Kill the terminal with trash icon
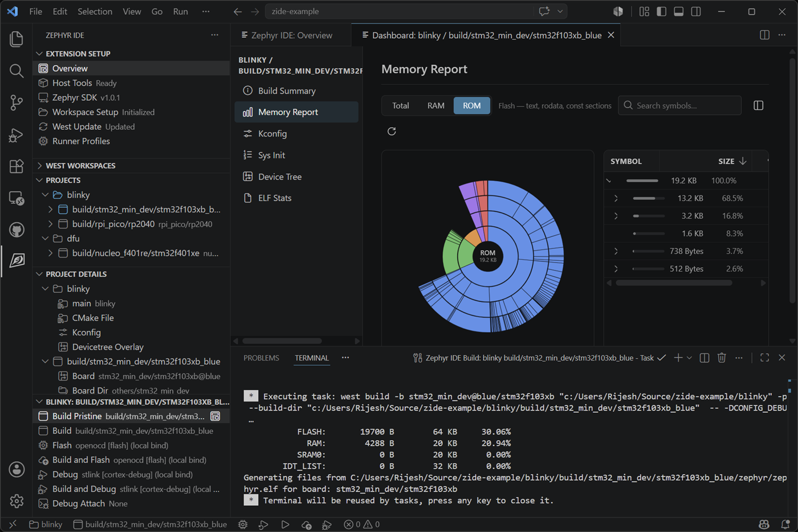This screenshot has width=798, height=532. (722, 358)
